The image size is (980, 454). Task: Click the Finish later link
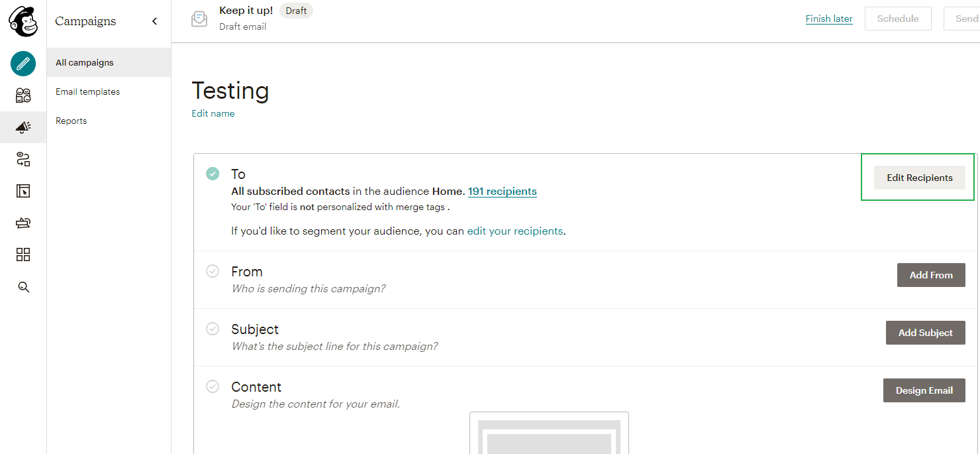(x=829, y=19)
